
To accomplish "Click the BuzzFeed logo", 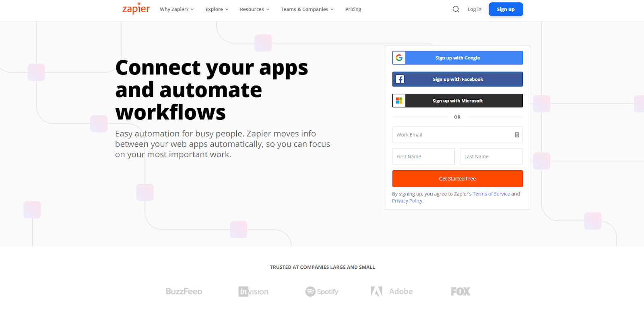I will click(184, 291).
